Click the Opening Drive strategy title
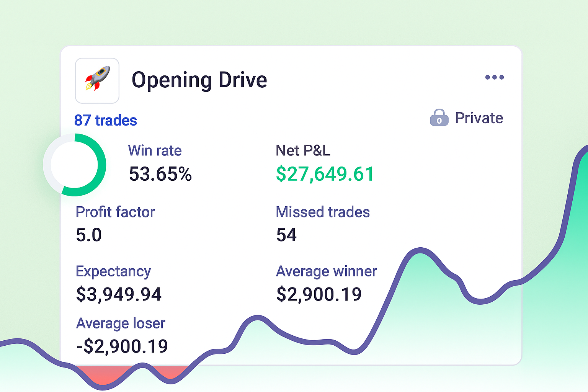 pyautogui.click(x=199, y=80)
